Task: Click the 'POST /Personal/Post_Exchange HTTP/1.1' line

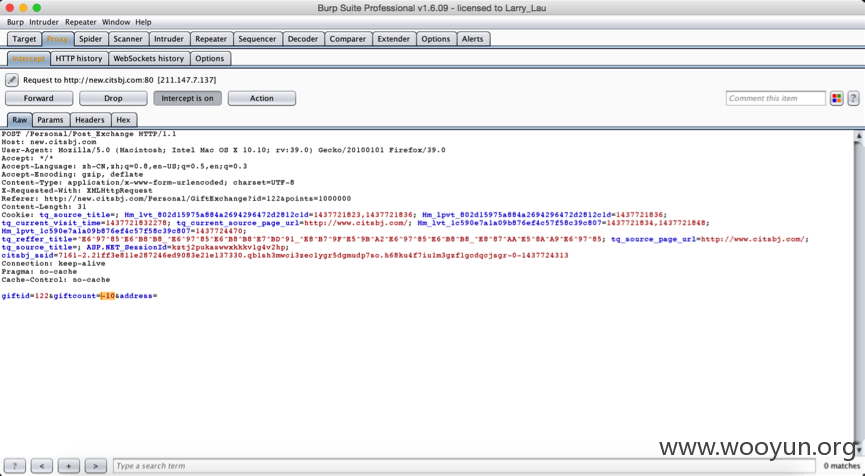Action: (x=89, y=134)
